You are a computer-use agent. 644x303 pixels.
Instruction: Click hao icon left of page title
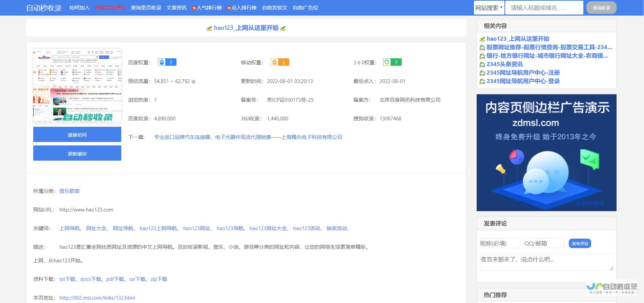click(x=209, y=28)
